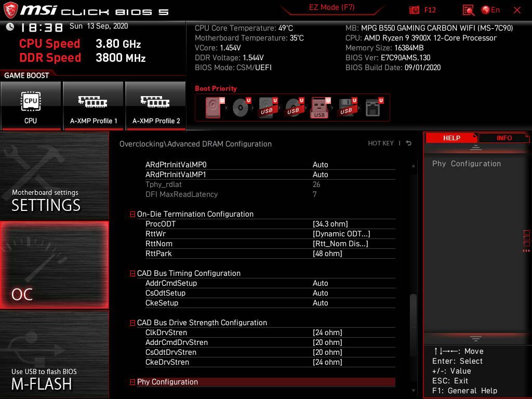This screenshot has width=532, height=399.
Task: Click the date Sun 13 Sep, 2020
Action: 99,26
